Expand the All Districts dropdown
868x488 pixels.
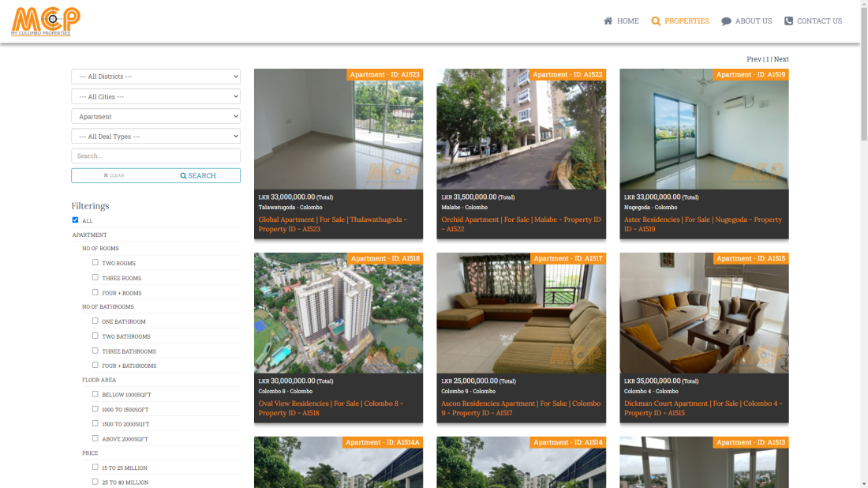(155, 77)
